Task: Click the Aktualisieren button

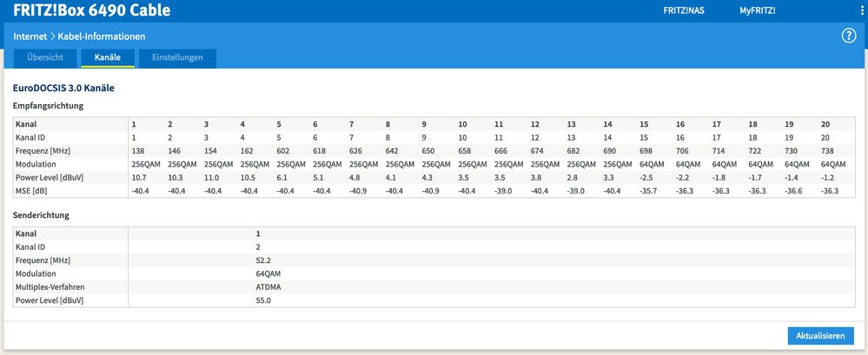Action: (820, 336)
